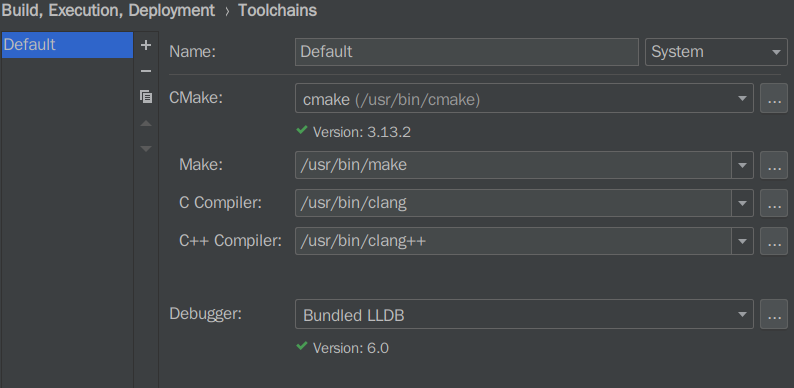Image resolution: width=794 pixels, height=388 pixels.
Task: Browse for CMake executable with ellipsis button
Action: pyautogui.click(x=774, y=98)
